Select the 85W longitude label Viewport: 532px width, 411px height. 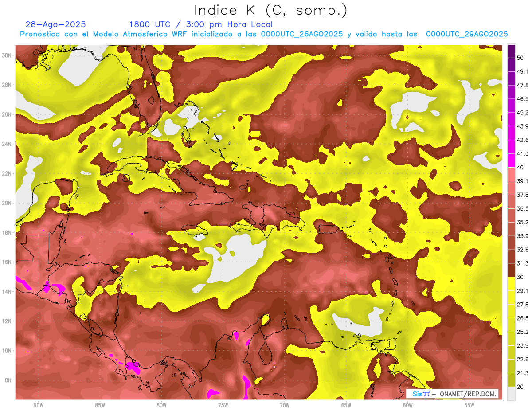coord(100,406)
